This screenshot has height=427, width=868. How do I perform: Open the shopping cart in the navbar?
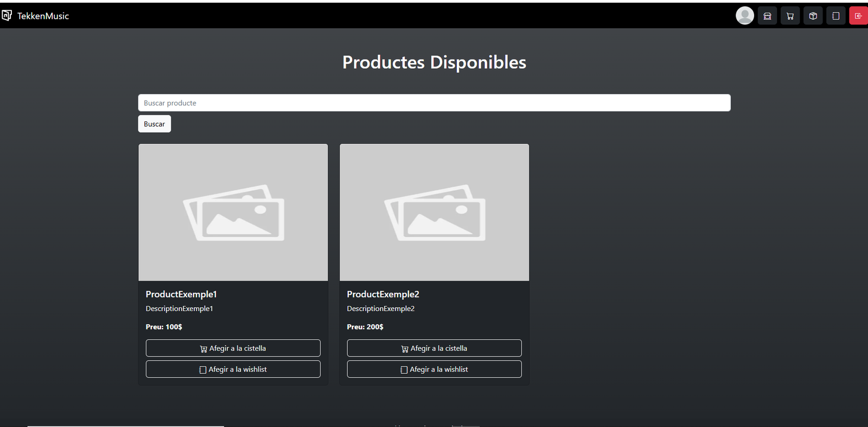coord(790,16)
